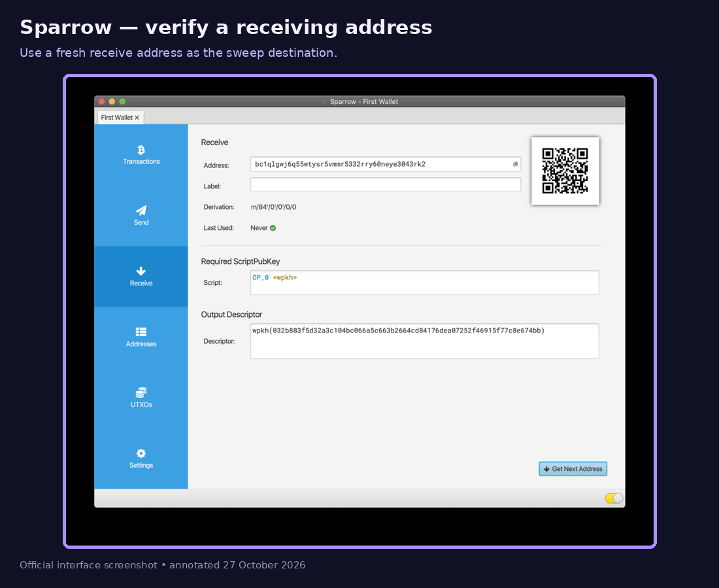
Task: Click into the empty Label field
Action: (x=385, y=184)
